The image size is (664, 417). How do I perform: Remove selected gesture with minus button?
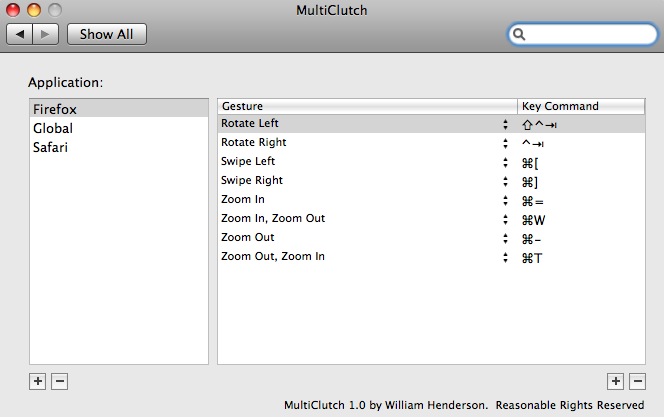point(638,381)
